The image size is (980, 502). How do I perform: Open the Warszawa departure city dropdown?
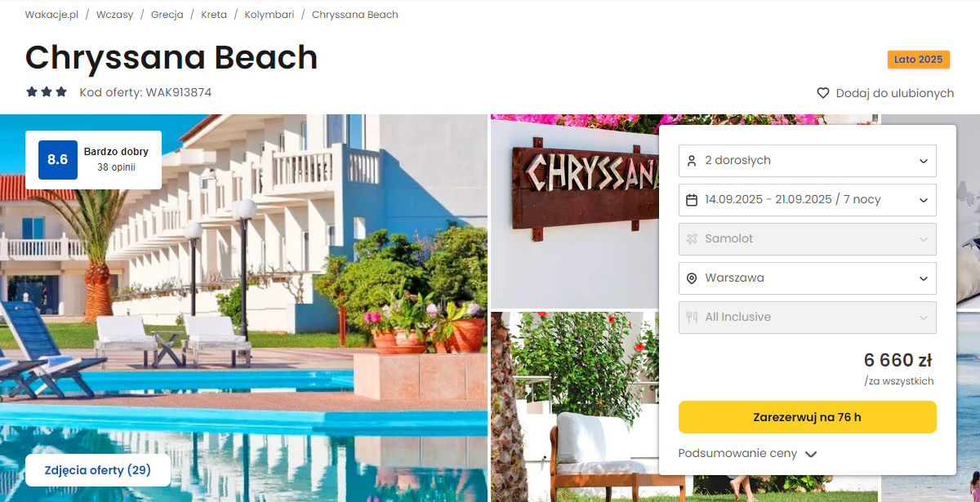click(x=808, y=278)
